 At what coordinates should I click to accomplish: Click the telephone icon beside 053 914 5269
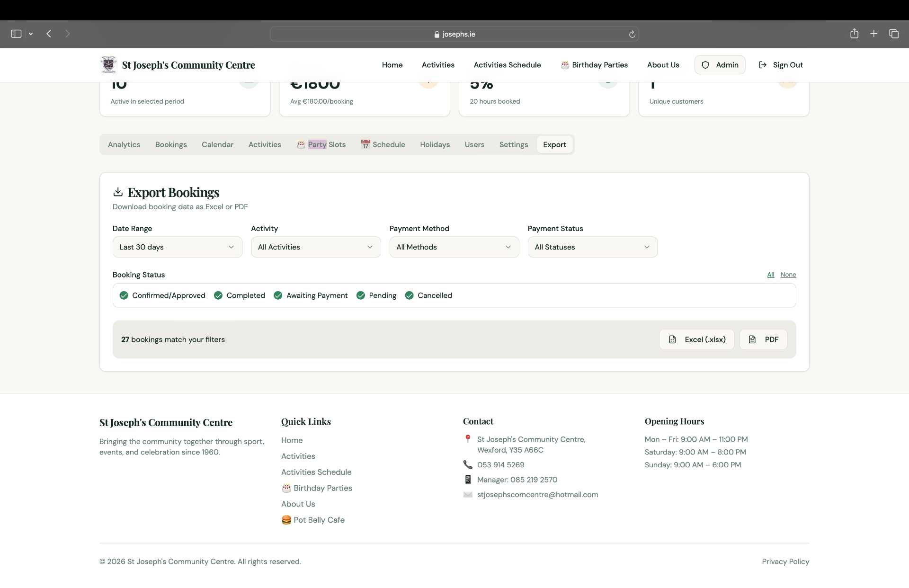(x=468, y=464)
